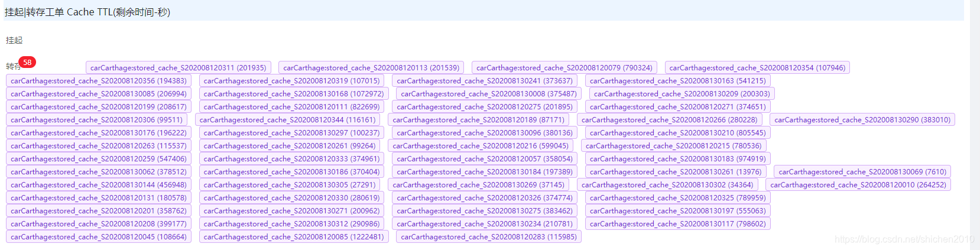The height and width of the screenshot is (250, 980).
Task: Click cache tag S202008120356 (194383)
Action: coord(99,81)
